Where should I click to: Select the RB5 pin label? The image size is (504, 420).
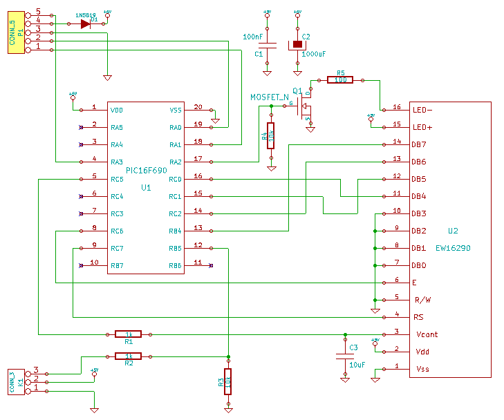pyautogui.click(x=175, y=248)
